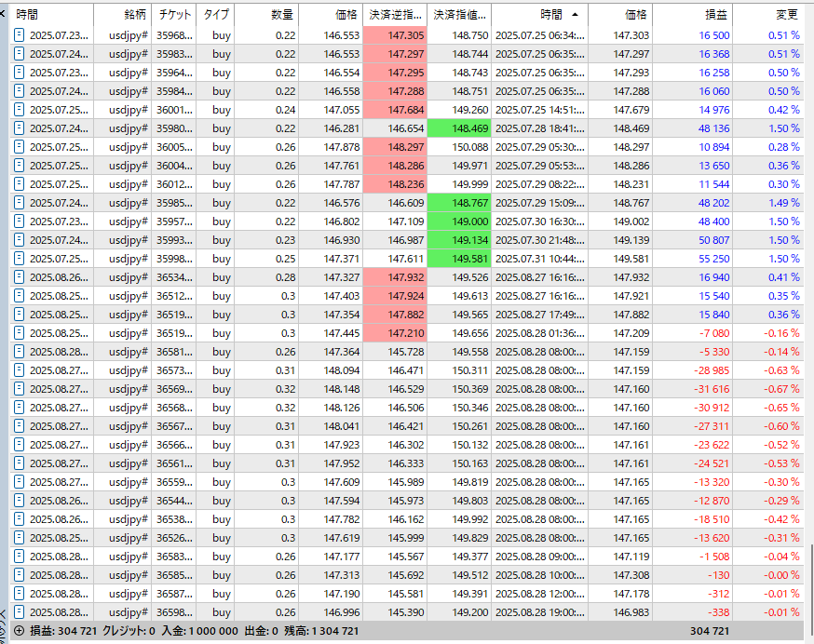Click the document icon for ticket 36583
The height and width of the screenshot is (644, 814).
point(20,557)
